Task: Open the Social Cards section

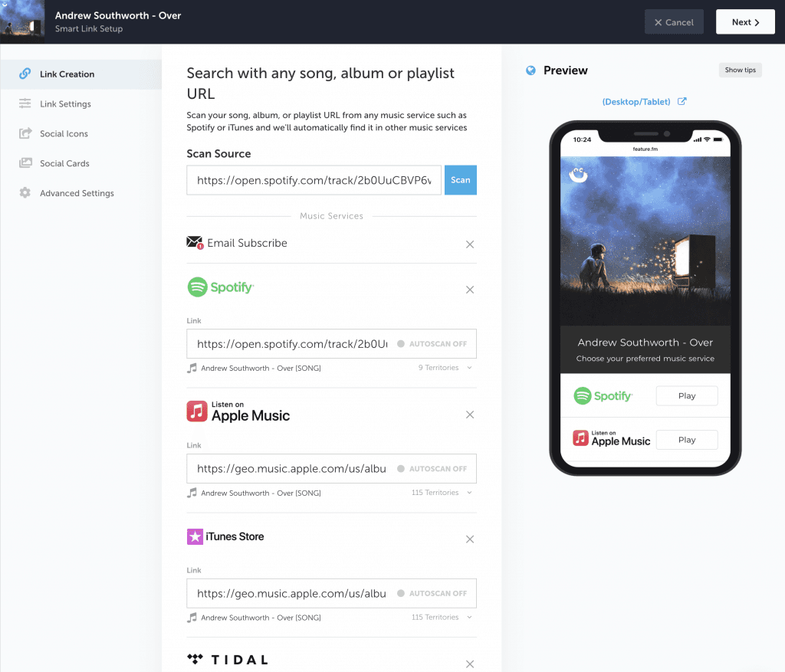Action: (x=80, y=163)
